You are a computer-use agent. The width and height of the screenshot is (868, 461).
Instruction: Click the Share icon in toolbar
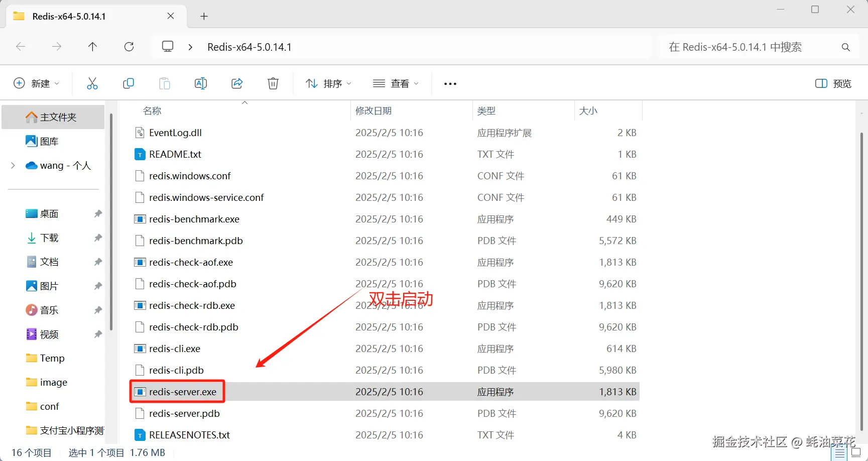click(237, 83)
